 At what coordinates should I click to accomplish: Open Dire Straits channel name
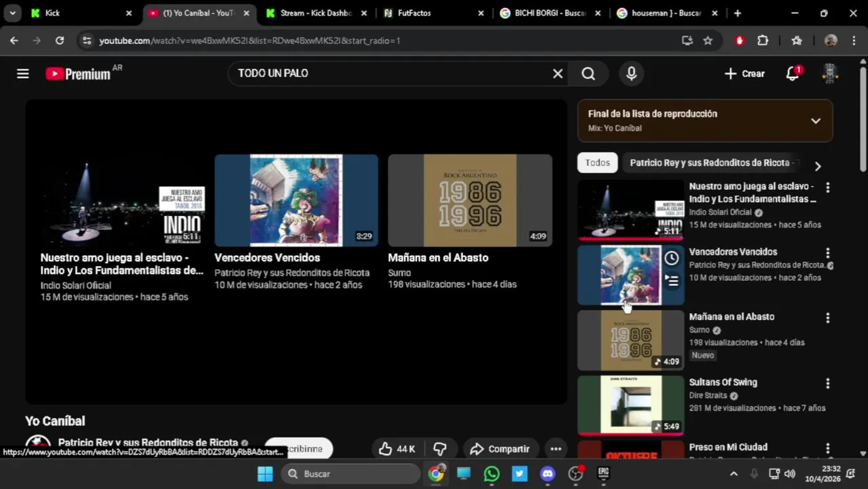click(x=708, y=395)
